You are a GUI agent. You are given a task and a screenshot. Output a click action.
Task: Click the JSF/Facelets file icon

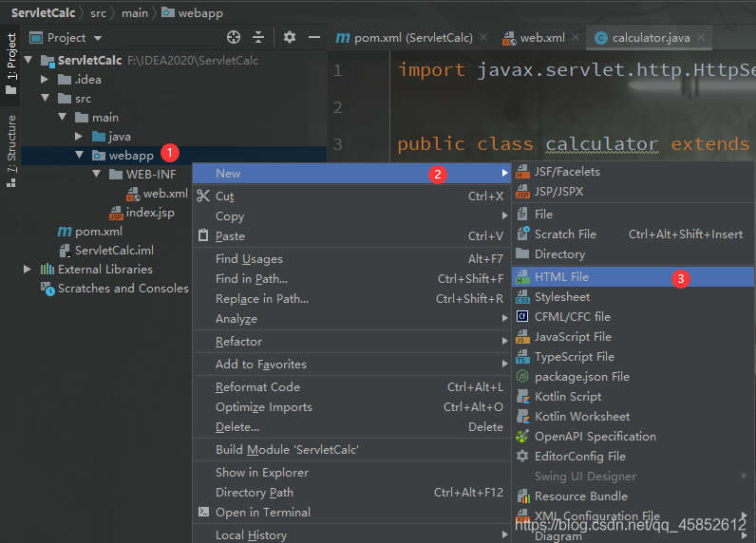(x=522, y=172)
